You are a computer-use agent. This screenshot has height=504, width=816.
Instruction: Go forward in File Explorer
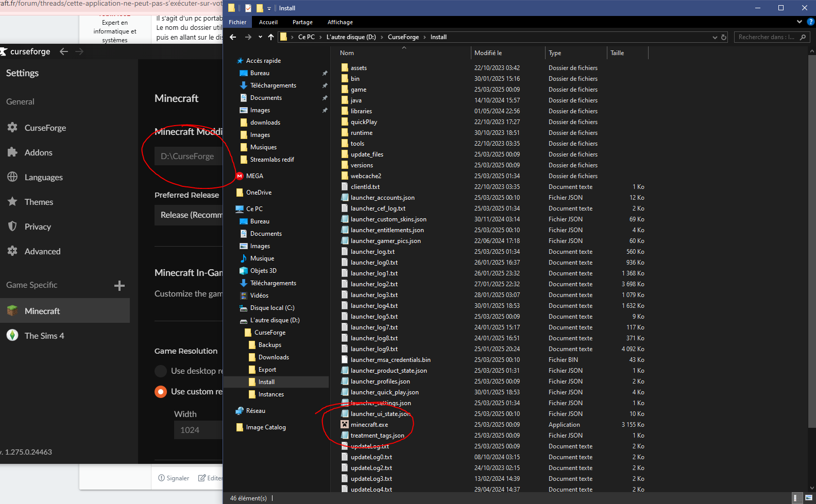click(x=248, y=37)
